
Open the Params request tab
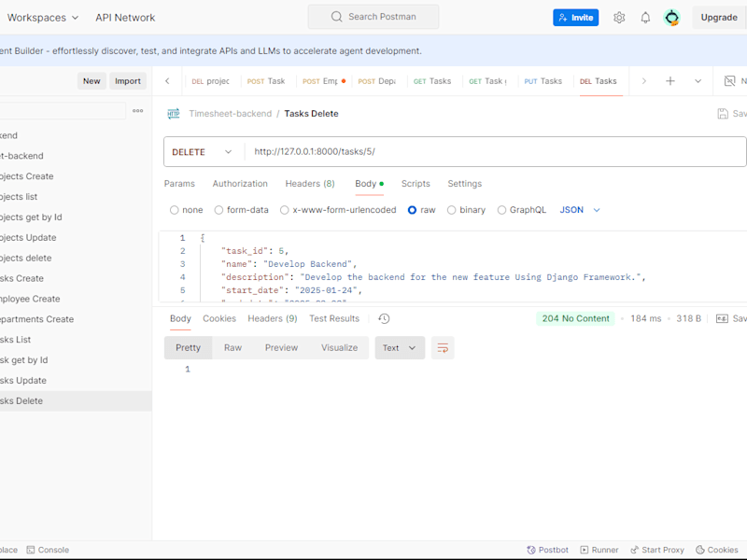tap(179, 184)
